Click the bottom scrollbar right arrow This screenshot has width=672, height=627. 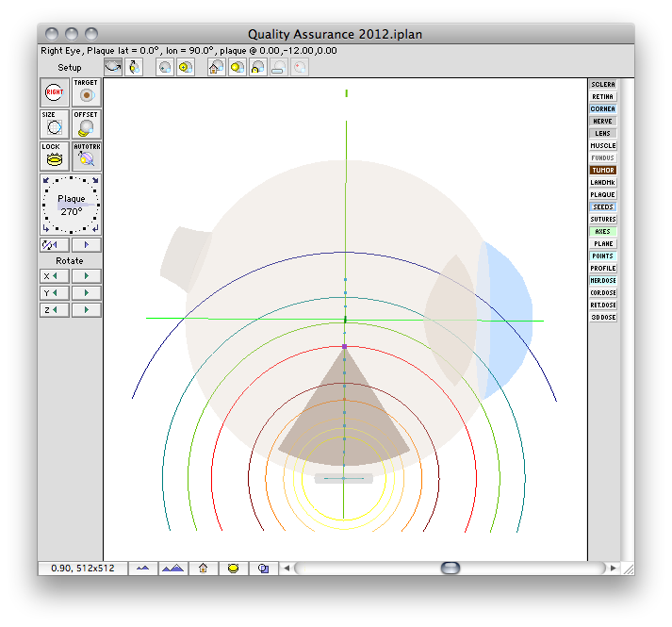pyautogui.click(x=614, y=569)
